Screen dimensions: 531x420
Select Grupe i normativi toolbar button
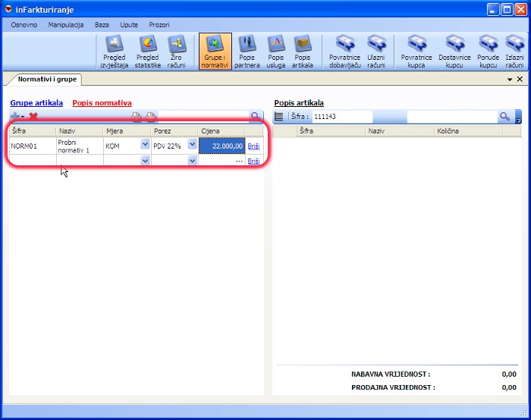click(215, 52)
